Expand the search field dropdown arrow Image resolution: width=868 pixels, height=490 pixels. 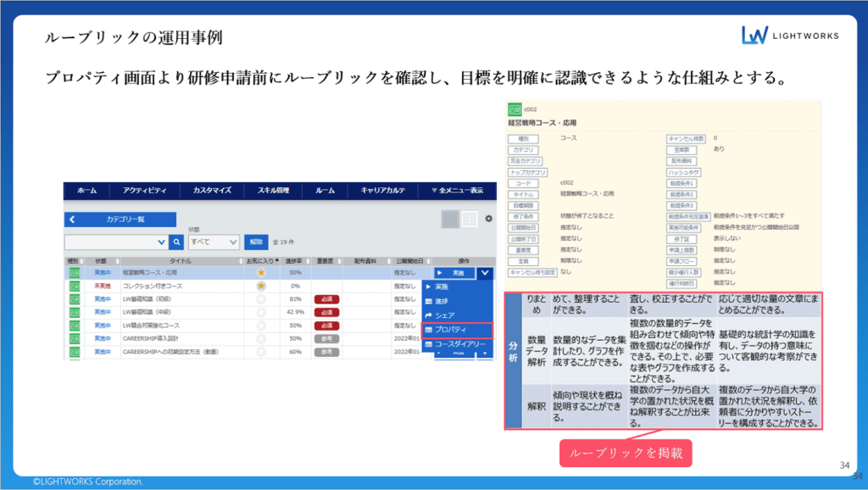coord(162,242)
